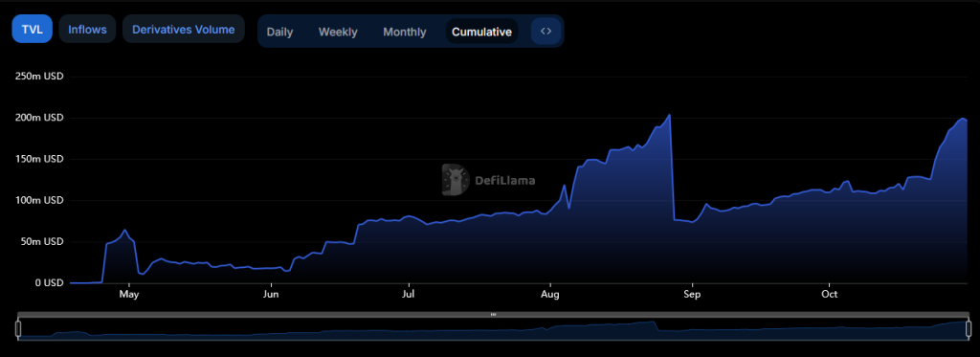The image size is (980, 357).
Task: Choose the Monthly interval option
Action: (405, 32)
